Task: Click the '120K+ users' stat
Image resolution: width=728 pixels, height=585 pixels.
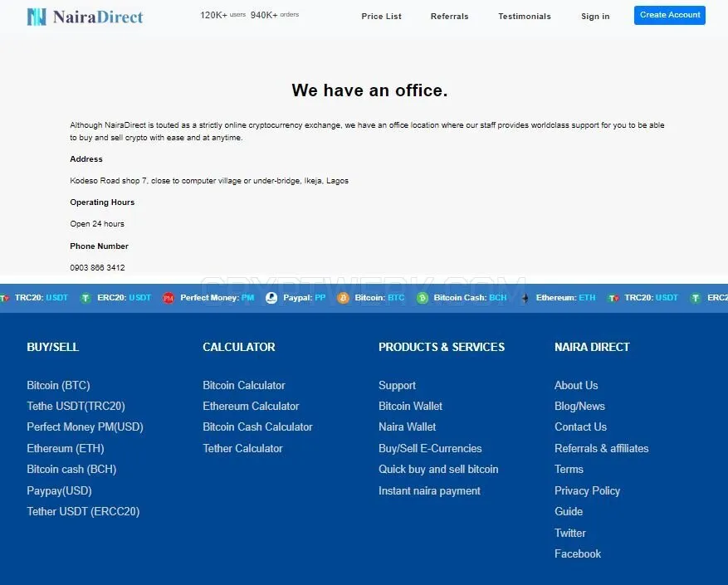Action: (222, 15)
